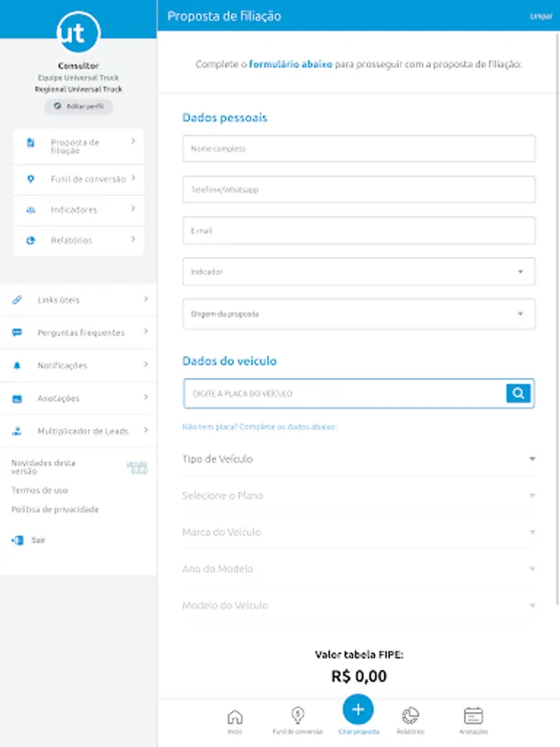560x747 pixels.
Task: Open Funil de conversão lightbulb icon in bottom bar
Action: tap(297, 717)
